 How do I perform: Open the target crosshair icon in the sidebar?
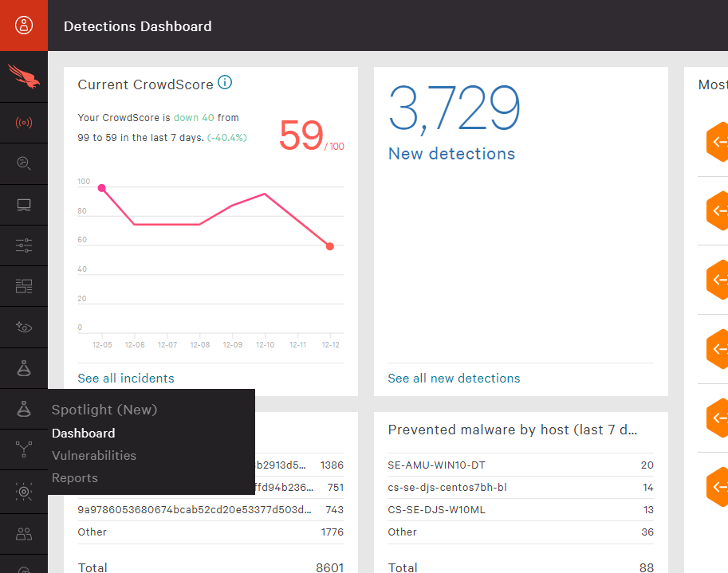[24, 492]
